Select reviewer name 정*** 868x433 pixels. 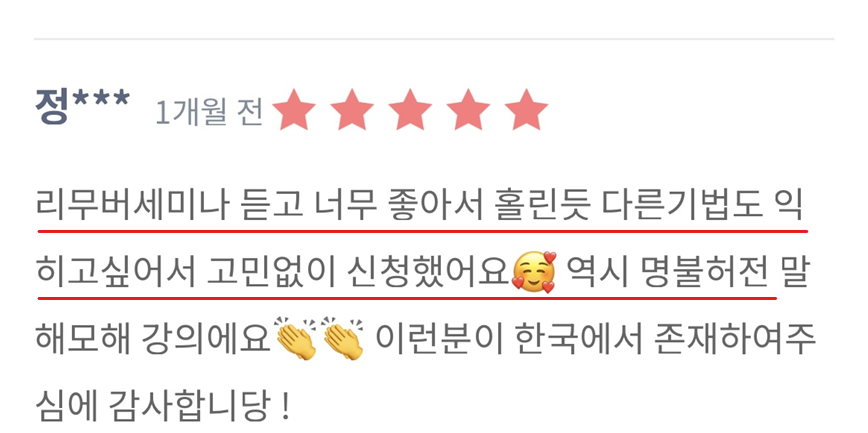(82, 106)
